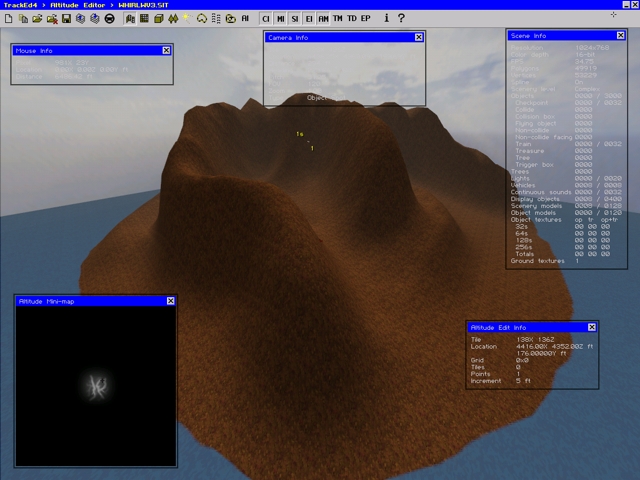
Task: Open a track file via folder icon
Action: click(37, 19)
